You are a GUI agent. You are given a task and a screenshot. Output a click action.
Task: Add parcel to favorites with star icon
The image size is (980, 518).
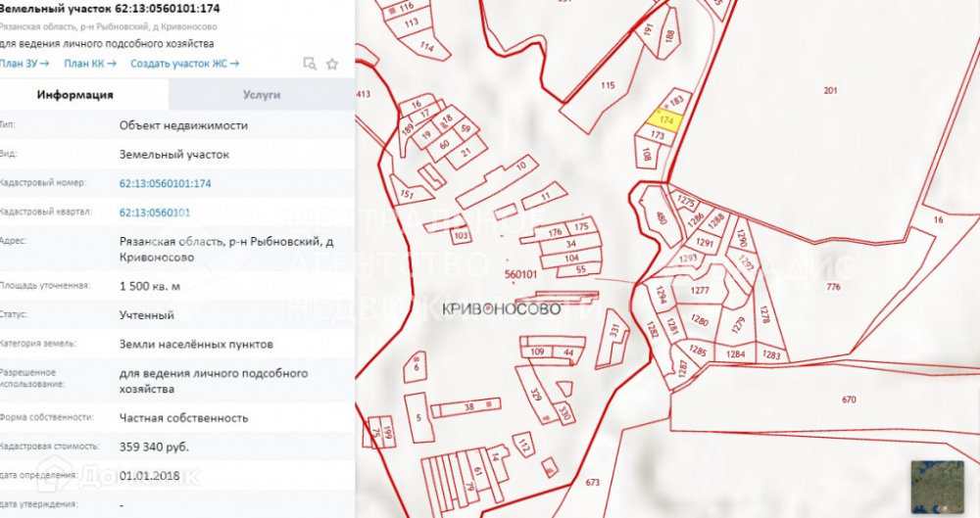(x=332, y=64)
